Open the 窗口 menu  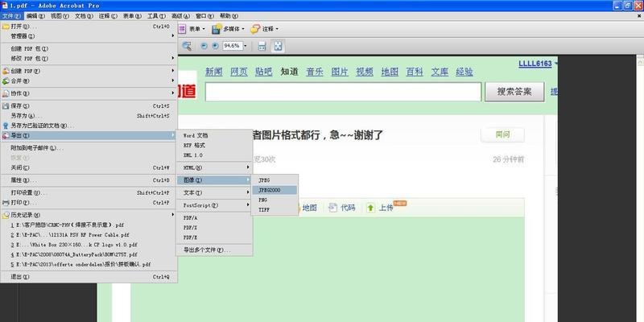tap(204, 16)
